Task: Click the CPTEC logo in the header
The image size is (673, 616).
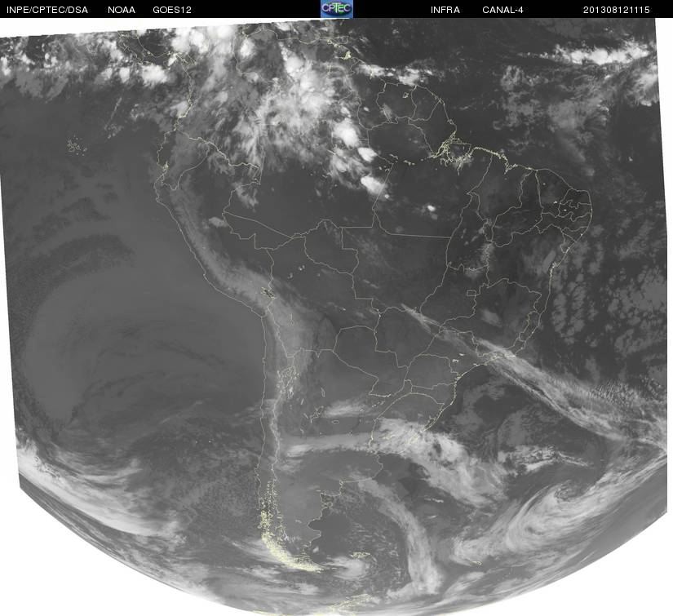Action: pos(337,9)
